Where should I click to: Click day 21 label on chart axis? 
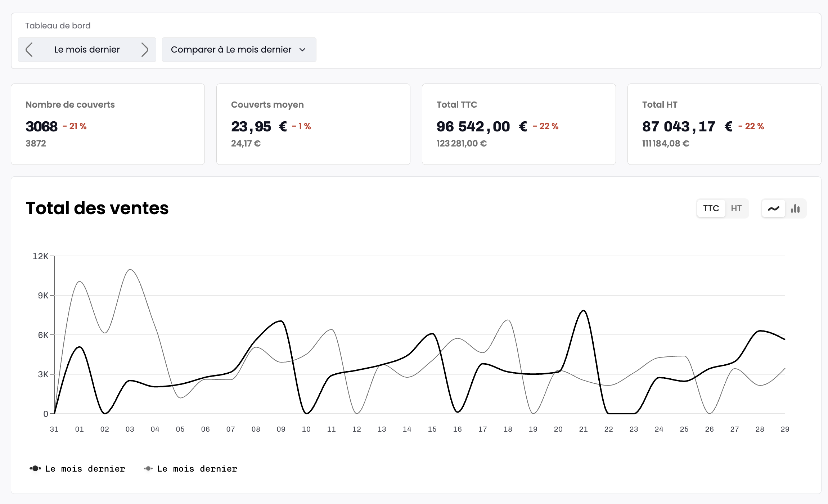[583, 429]
